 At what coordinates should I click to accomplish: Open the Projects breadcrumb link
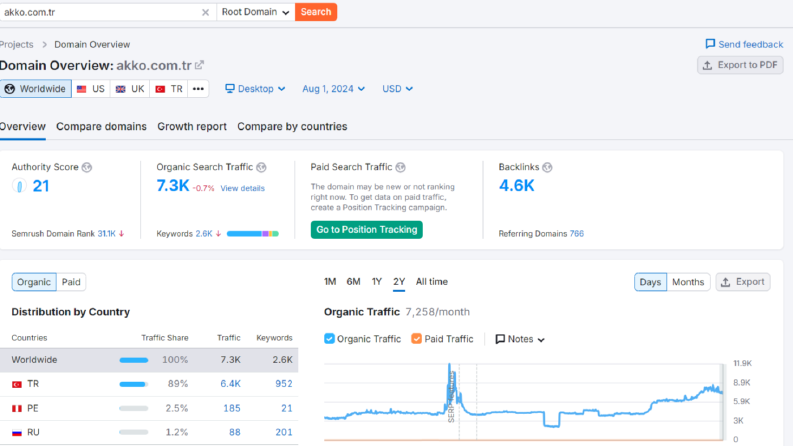coord(16,44)
